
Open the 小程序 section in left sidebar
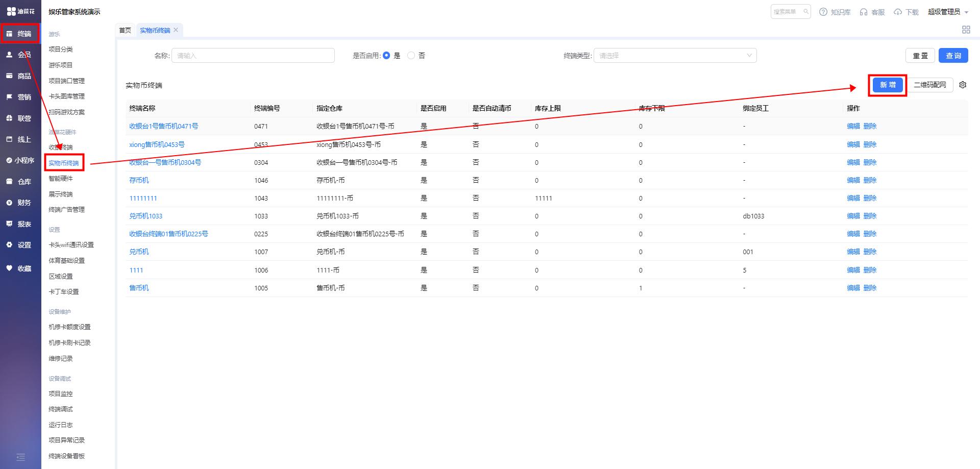(20, 160)
